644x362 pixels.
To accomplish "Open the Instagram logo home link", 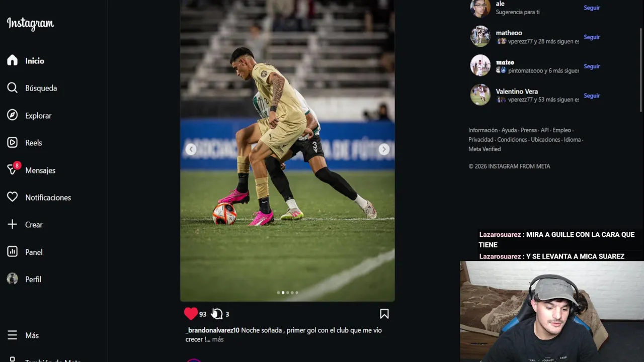I will [30, 24].
